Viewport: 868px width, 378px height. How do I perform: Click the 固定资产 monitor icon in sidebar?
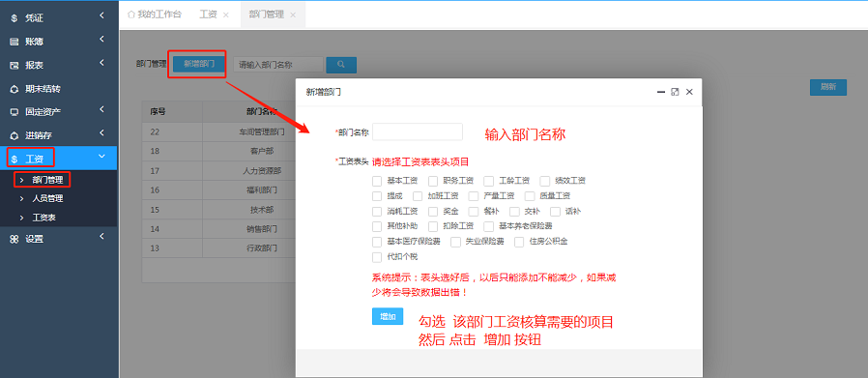14,112
